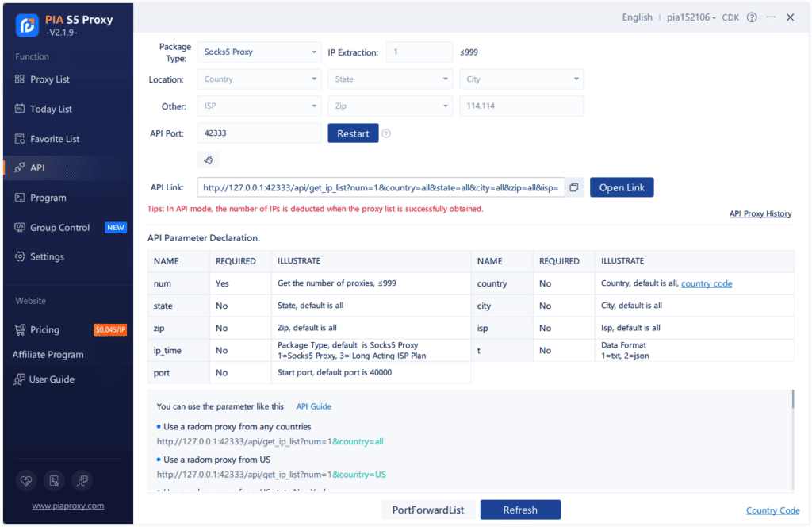Click the PIA S5 Proxy logo icon
This screenshot has width=812, height=527.
click(x=27, y=26)
